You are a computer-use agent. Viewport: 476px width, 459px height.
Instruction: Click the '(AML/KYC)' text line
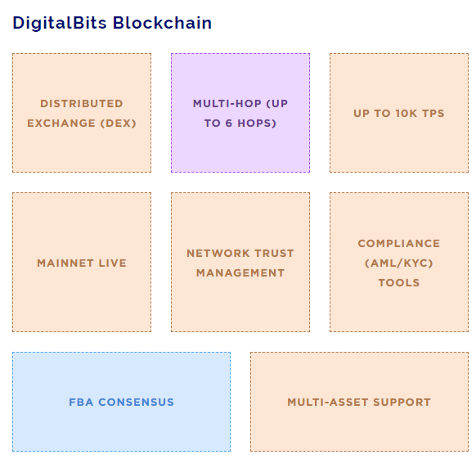tap(399, 263)
